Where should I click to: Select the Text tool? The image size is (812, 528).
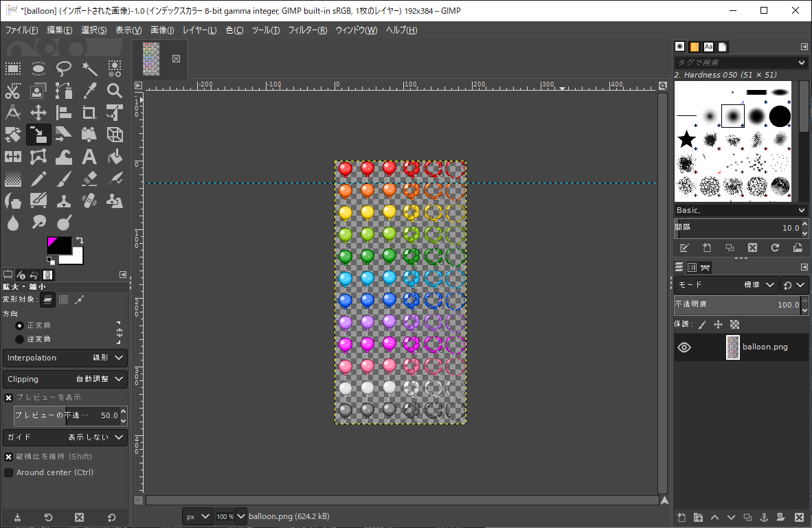click(89, 157)
